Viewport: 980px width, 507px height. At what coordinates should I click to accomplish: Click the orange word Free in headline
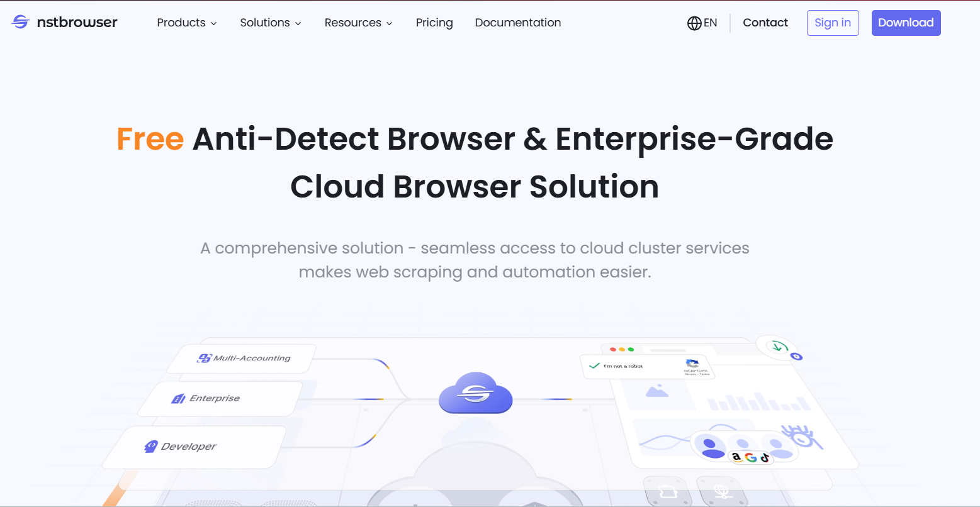[x=150, y=139]
